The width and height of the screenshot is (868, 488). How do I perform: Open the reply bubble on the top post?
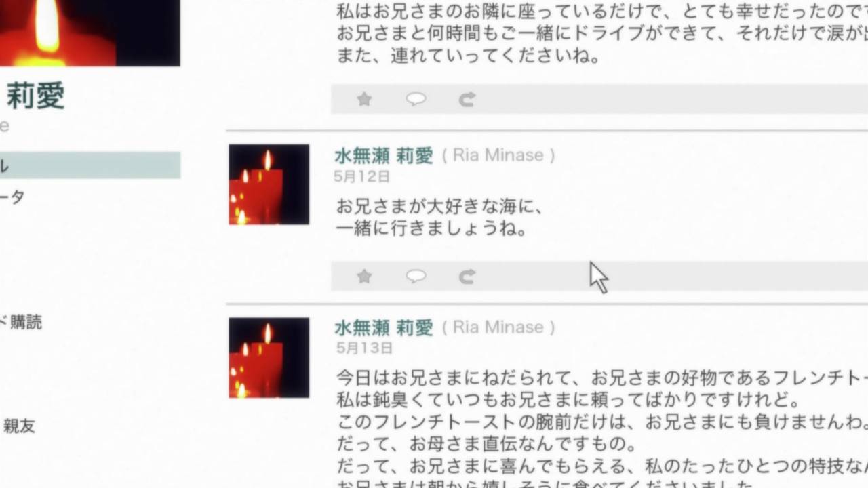(x=416, y=100)
